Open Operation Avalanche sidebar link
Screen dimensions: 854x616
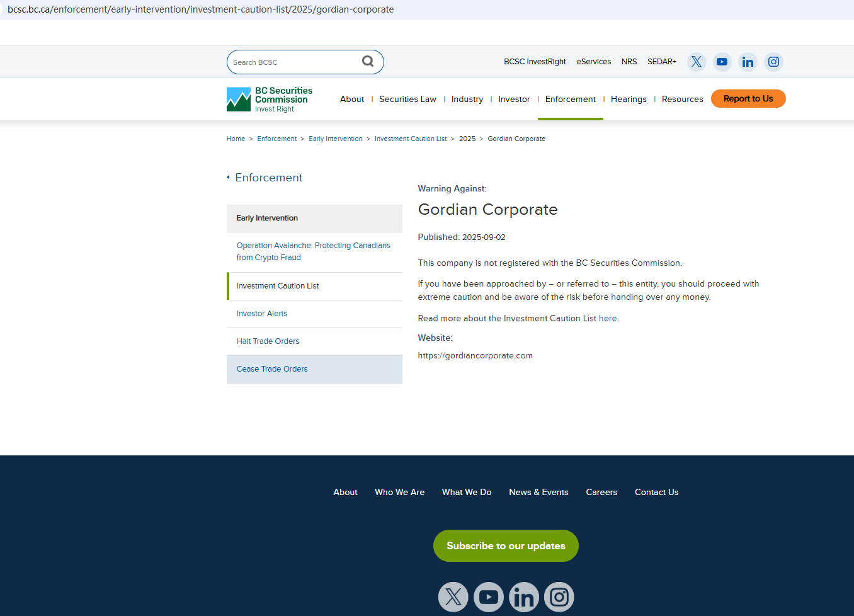[313, 251]
